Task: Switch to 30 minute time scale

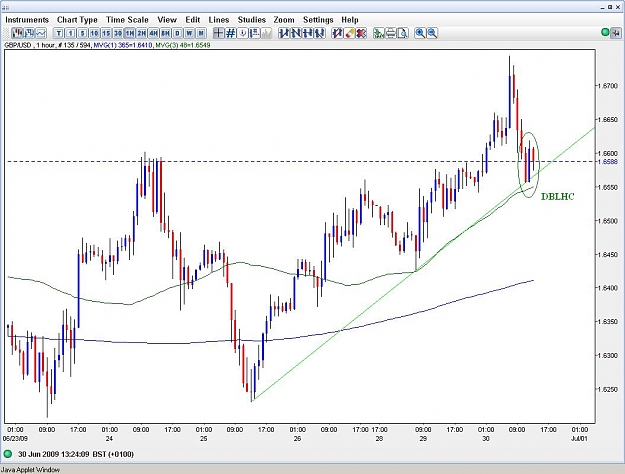Action: pos(118,33)
